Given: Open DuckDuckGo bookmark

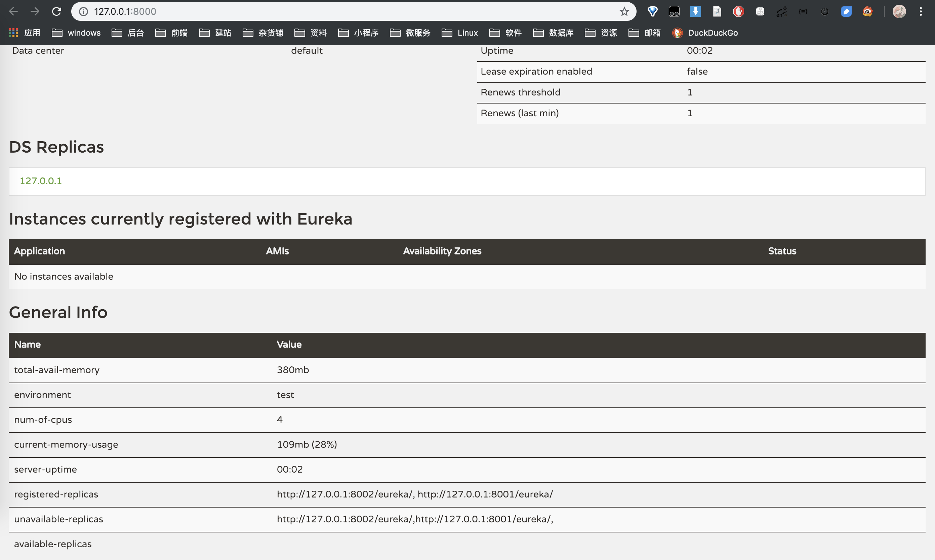Looking at the screenshot, I should [x=705, y=33].
